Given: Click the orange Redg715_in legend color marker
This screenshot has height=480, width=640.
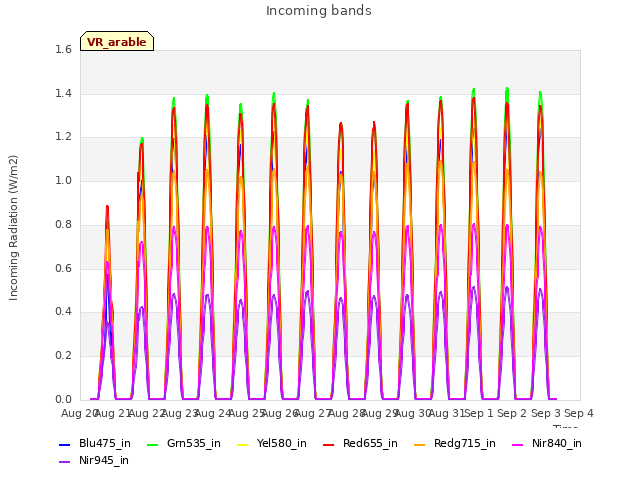Looking at the screenshot, I should click(420, 444).
